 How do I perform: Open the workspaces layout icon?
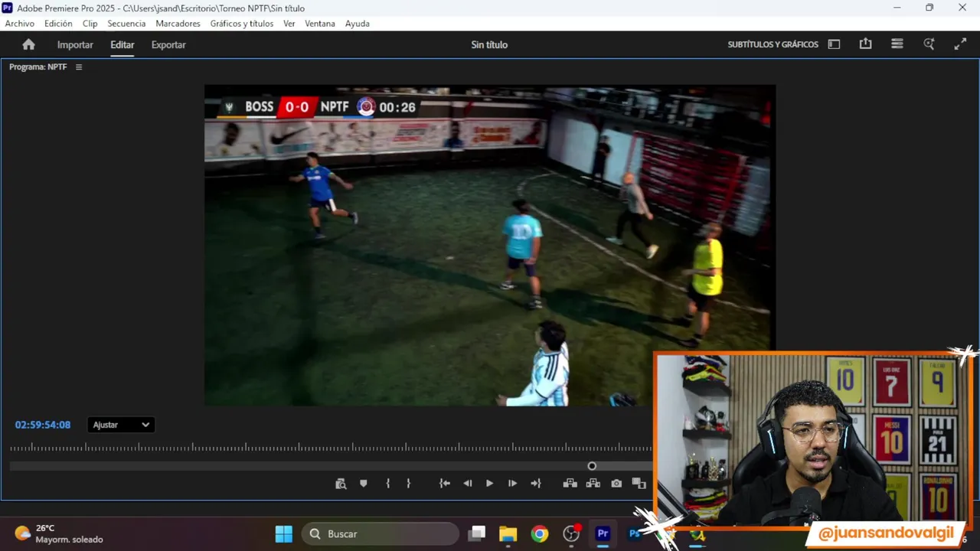point(834,44)
